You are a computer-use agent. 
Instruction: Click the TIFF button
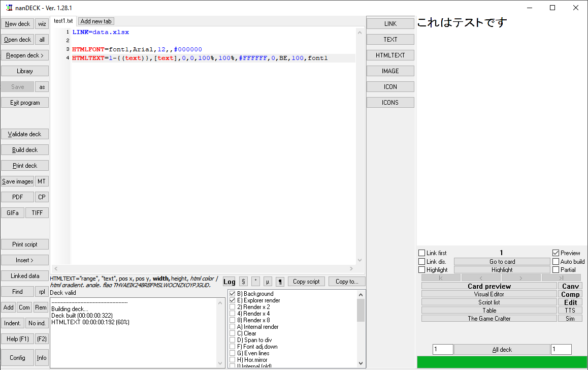point(37,213)
